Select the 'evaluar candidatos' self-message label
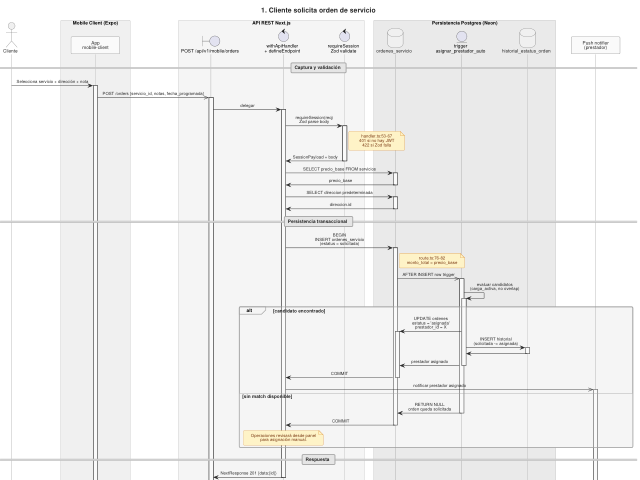 click(x=494, y=287)
